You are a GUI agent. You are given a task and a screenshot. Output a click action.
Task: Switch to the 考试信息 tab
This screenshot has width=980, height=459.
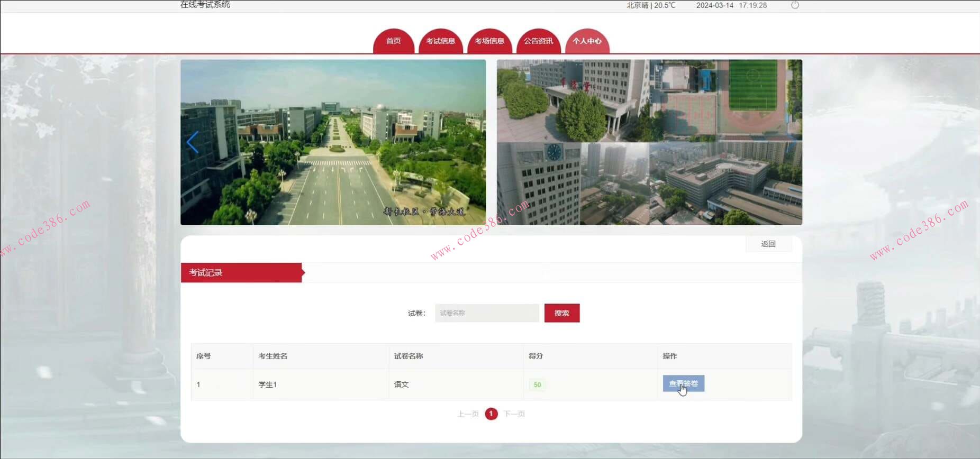coord(440,41)
